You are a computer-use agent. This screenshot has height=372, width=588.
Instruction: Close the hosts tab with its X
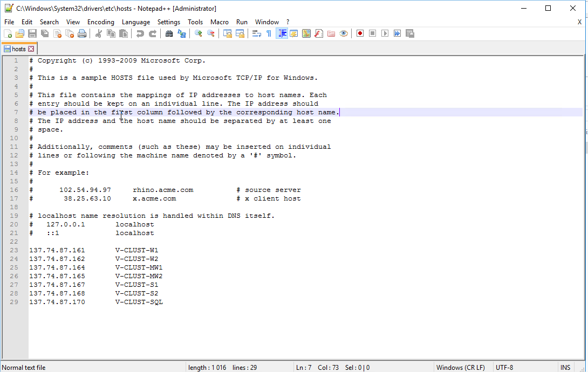coord(31,49)
